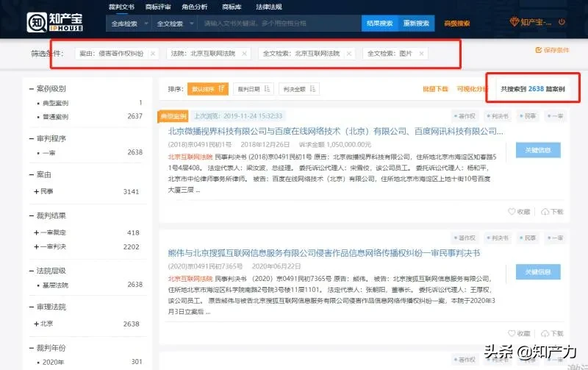Focus the keyword search input field

279,24
